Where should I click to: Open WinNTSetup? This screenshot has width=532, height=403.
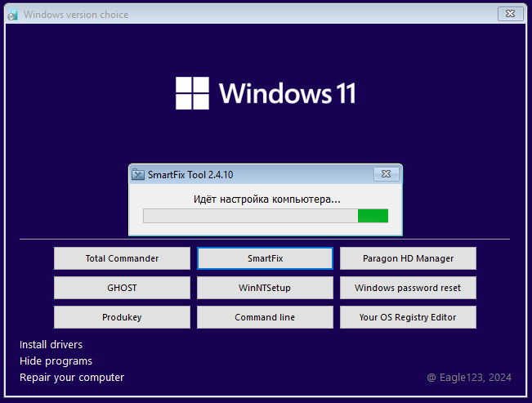coord(265,288)
